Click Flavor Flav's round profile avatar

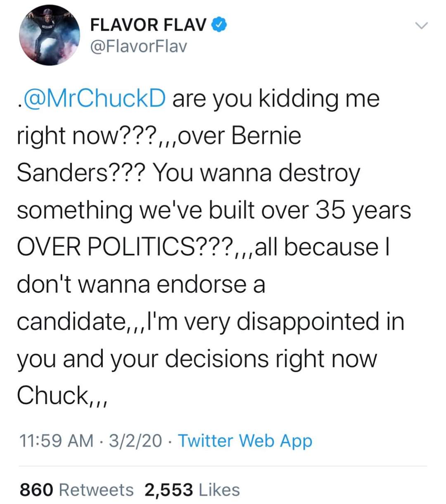50,36
